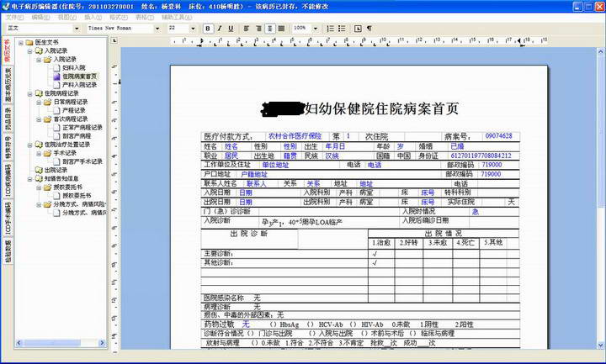Select 剖宫产手术记录 in tree

[x=82, y=161]
